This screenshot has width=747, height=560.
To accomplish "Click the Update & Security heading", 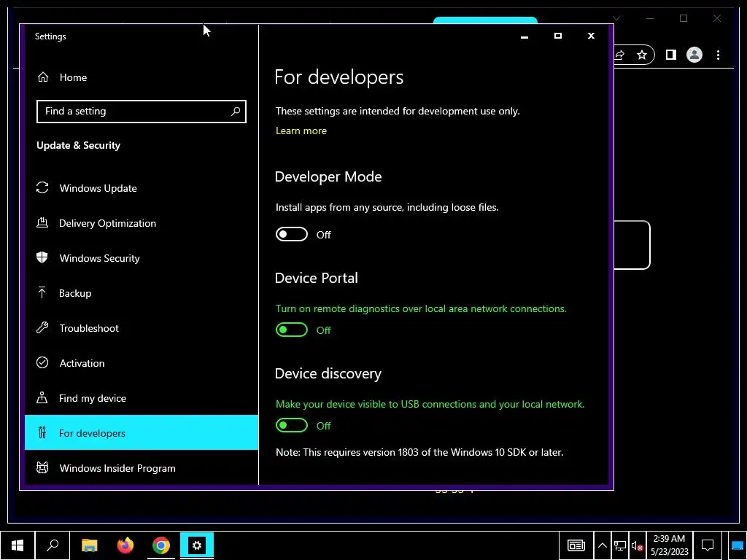I will pos(79,146).
